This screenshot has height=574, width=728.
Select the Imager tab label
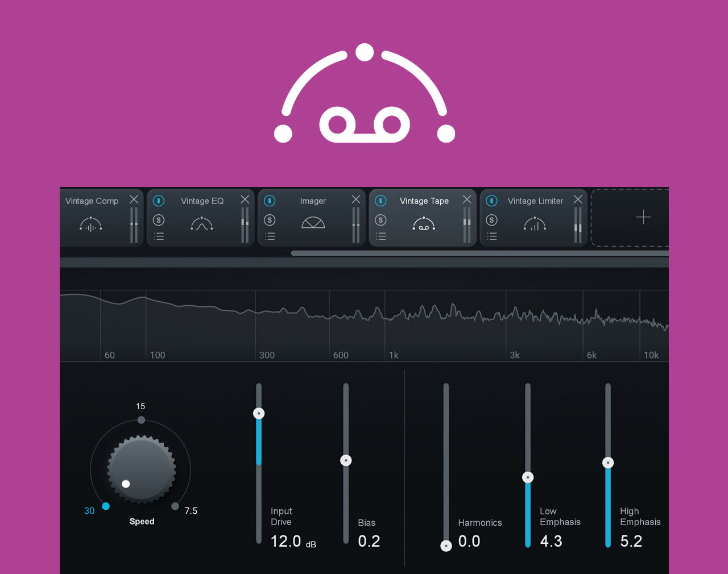(x=313, y=201)
